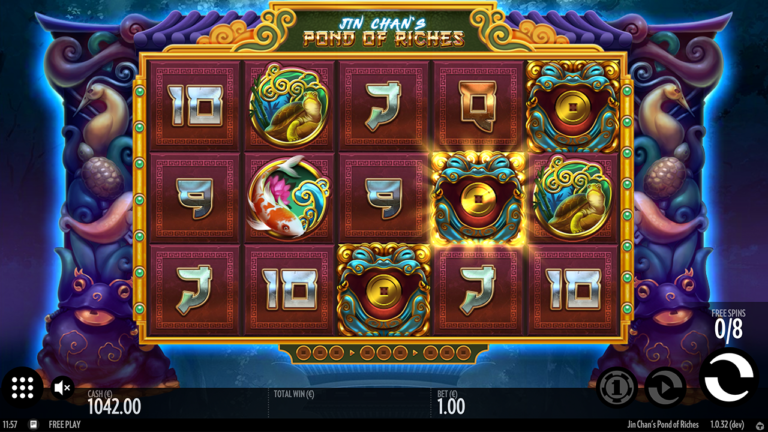Click the koi fish symbol
The height and width of the screenshot is (432, 768).
tap(288, 198)
